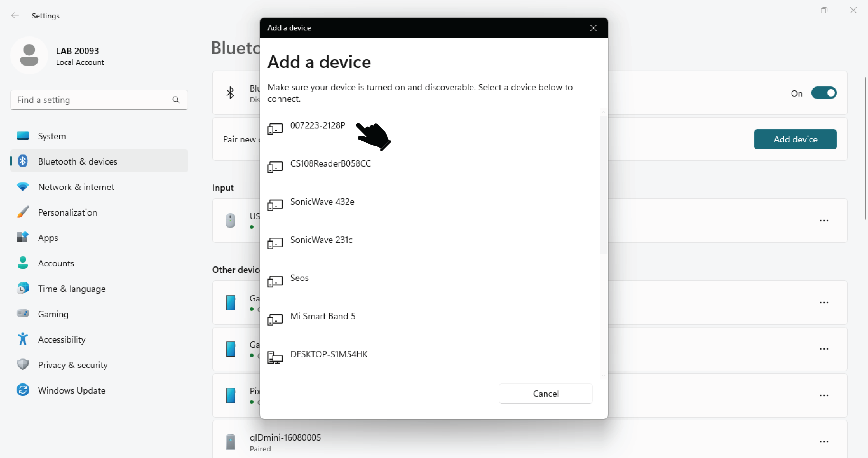Screen dimensions: 868x458
Task: Click the Personalization paintbrush icon
Action: click(23, 212)
